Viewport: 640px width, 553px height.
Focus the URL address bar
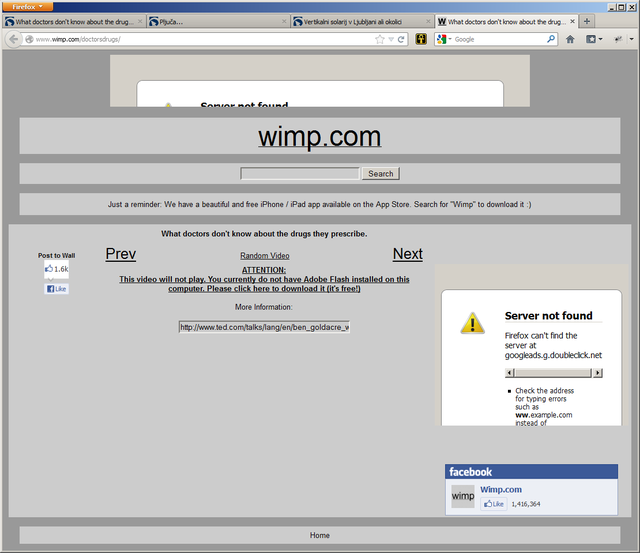point(204,39)
